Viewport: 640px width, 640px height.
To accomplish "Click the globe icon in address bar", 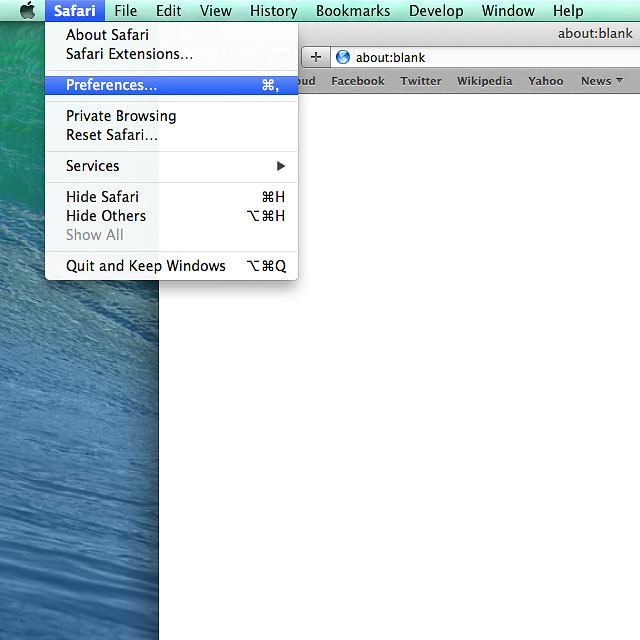I will (343, 57).
